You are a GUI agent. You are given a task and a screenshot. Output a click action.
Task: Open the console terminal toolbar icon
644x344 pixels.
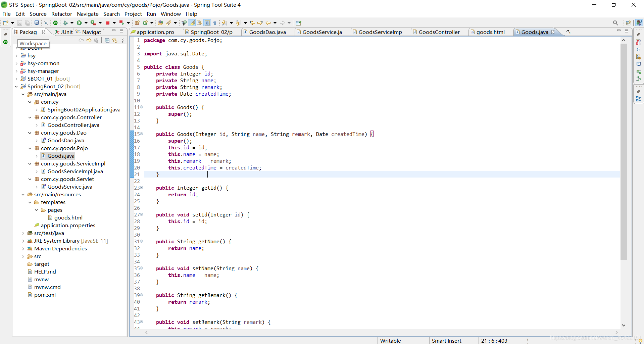pyautogui.click(x=37, y=23)
